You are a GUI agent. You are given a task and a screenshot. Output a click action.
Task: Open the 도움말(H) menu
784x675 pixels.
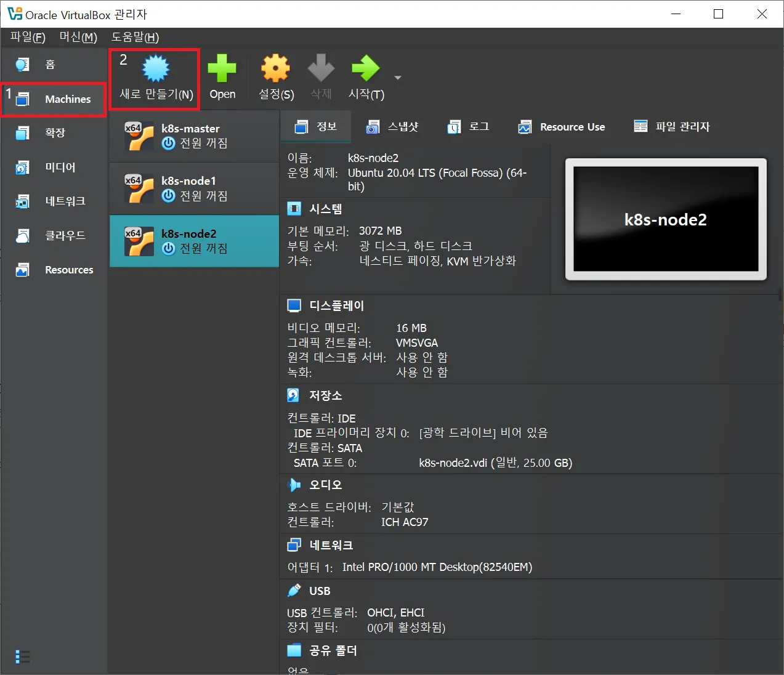135,37
